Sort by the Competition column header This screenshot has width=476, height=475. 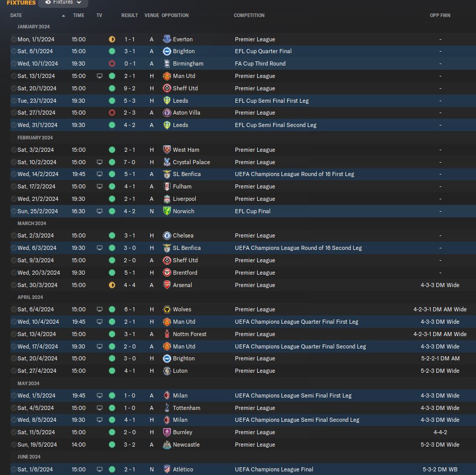coord(249,15)
